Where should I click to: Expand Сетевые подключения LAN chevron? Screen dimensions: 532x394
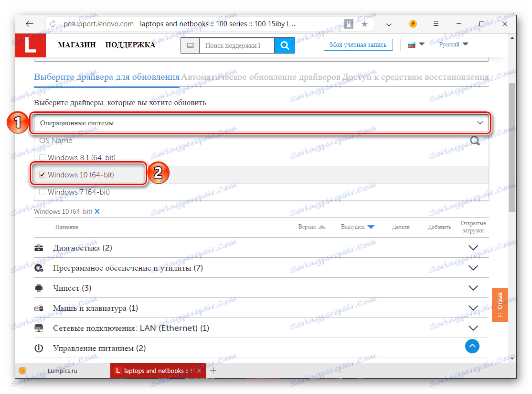coord(473,328)
